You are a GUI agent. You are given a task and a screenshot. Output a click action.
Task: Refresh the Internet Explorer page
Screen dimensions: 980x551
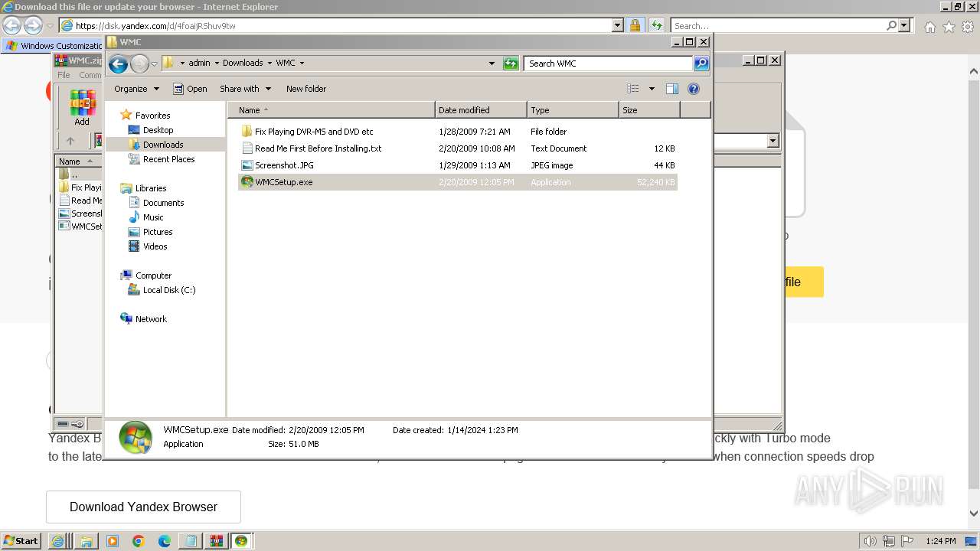656,25
